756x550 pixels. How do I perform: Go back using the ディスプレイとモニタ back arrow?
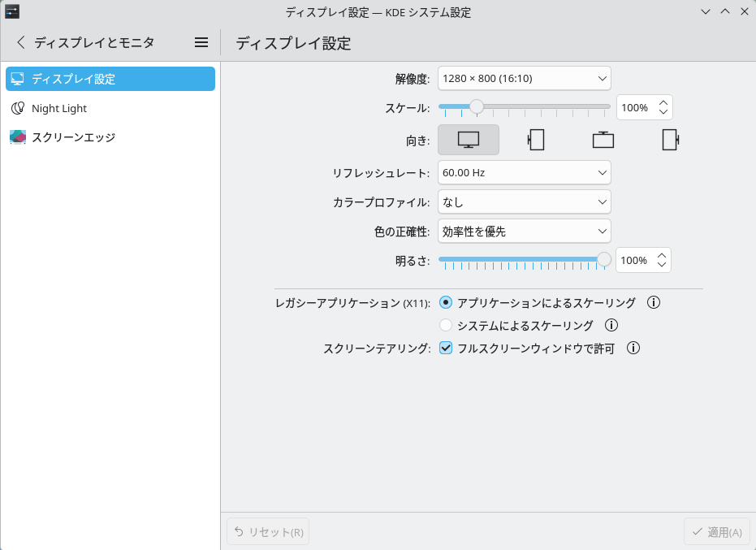pyautogui.click(x=21, y=42)
